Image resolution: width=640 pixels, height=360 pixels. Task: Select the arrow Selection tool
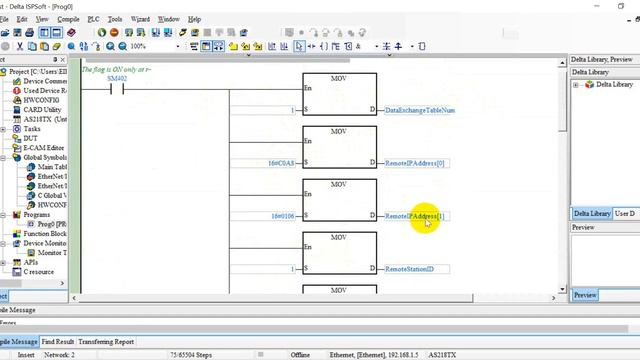(299, 47)
